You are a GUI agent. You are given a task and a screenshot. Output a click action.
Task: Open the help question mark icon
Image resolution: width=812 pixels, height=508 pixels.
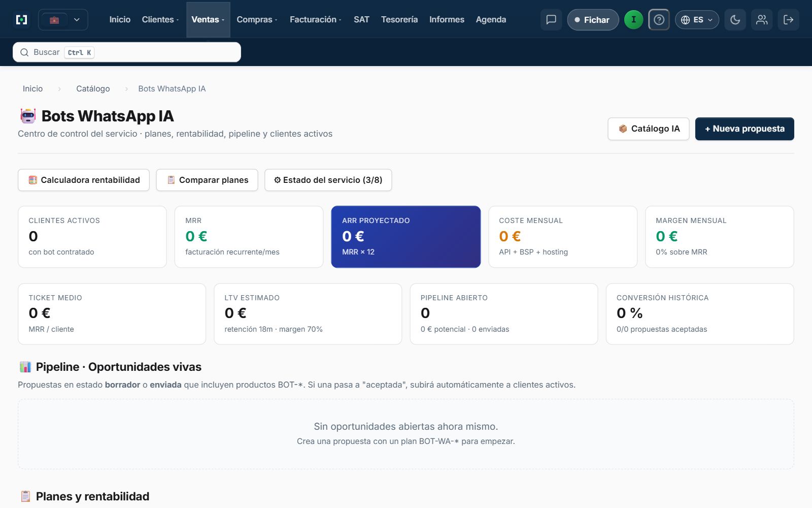(659, 20)
